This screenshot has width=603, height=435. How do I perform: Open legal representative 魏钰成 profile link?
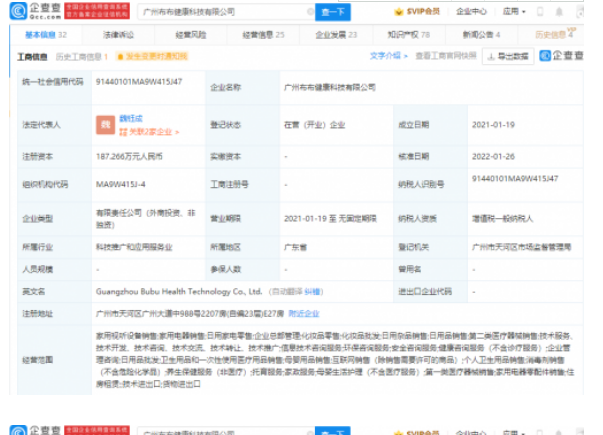pyautogui.click(x=131, y=118)
